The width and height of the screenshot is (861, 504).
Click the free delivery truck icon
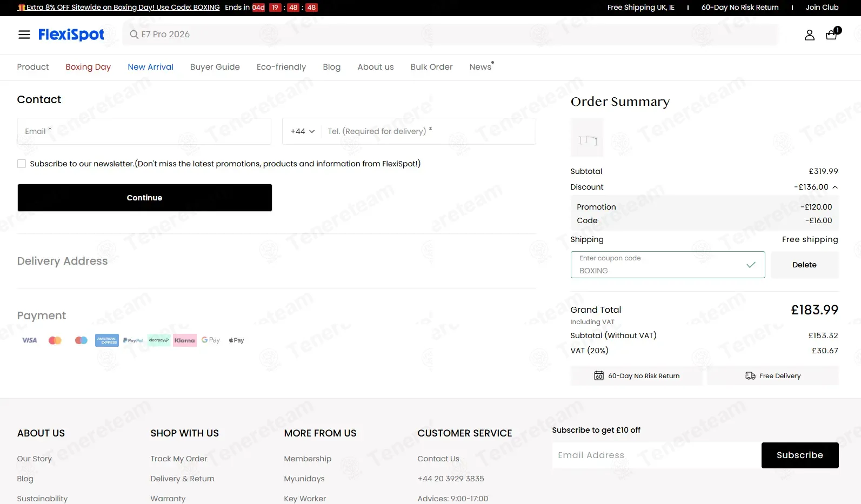pos(750,376)
